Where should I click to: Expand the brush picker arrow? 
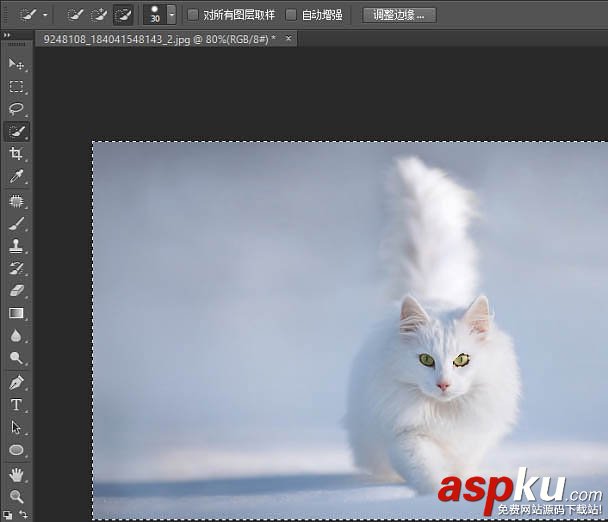(x=172, y=15)
